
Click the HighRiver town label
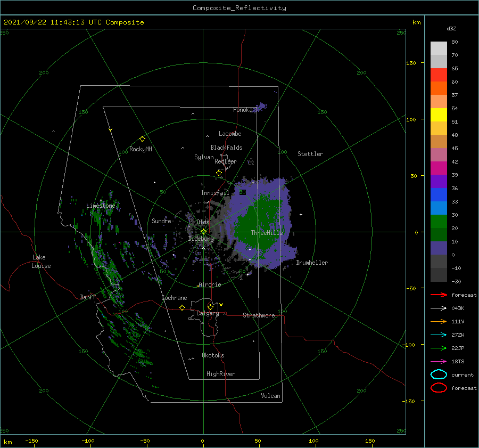click(221, 374)
